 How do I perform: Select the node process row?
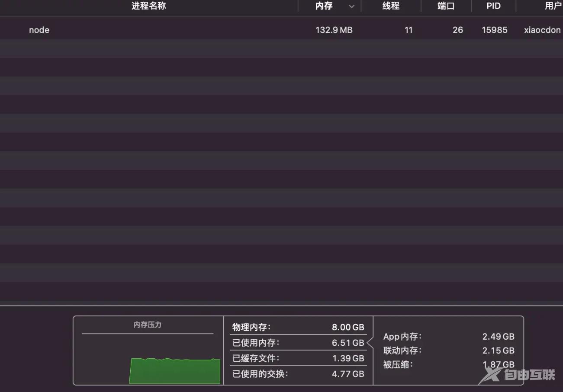pyautogui.click(x=281, y=30)
